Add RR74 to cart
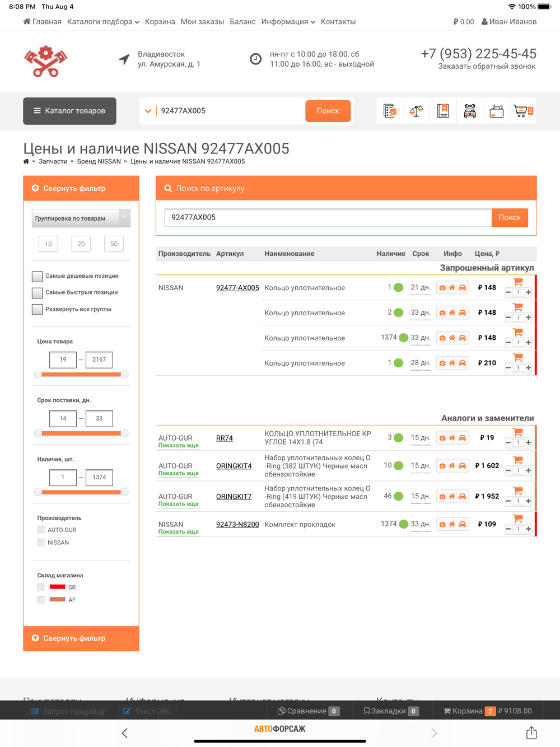 518,432
